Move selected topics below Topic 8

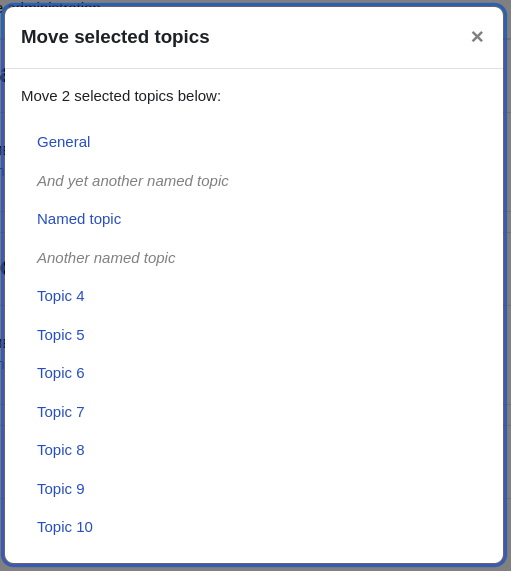click(x=60, y=450)
